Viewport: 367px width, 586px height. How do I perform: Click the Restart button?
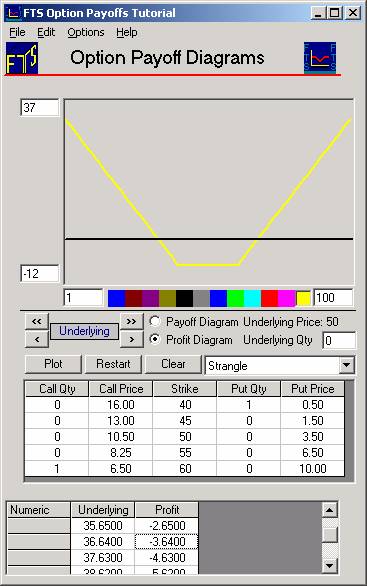[113, 364]
